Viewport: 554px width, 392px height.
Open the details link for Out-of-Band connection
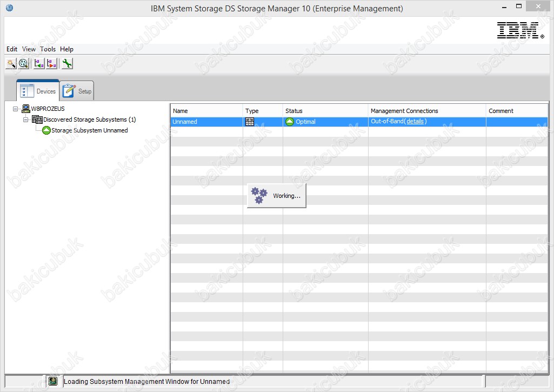point(415,121)
